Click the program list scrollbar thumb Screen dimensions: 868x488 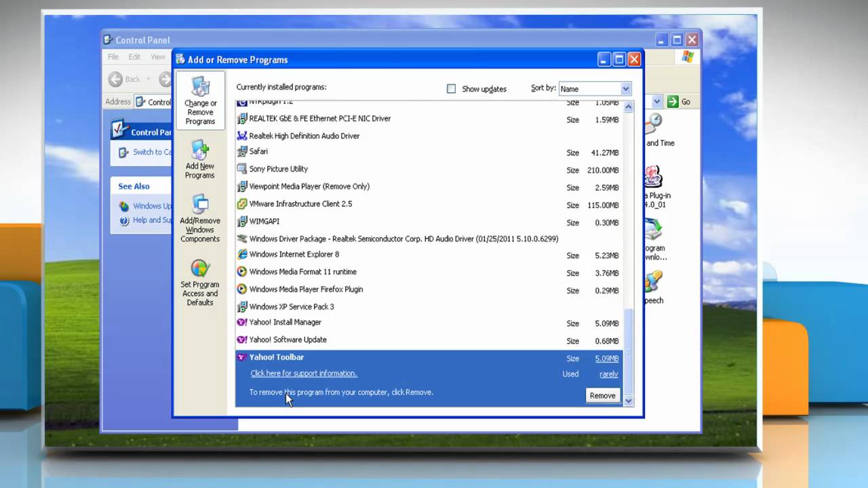(628, 351)
